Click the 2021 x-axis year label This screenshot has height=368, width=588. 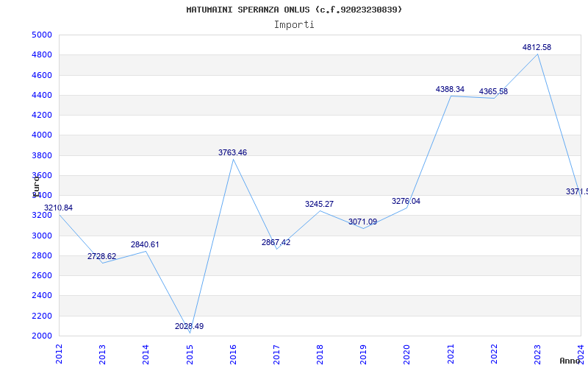(x=451, y=355)
